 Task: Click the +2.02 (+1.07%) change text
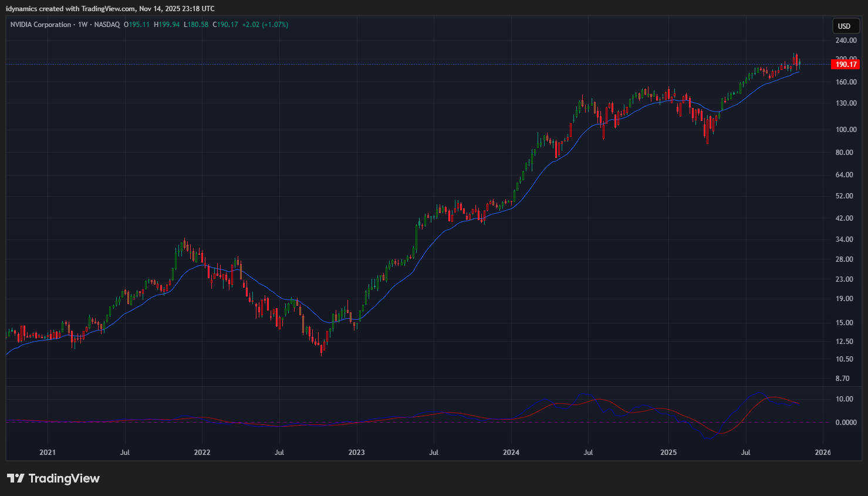[x=265, y=25]
